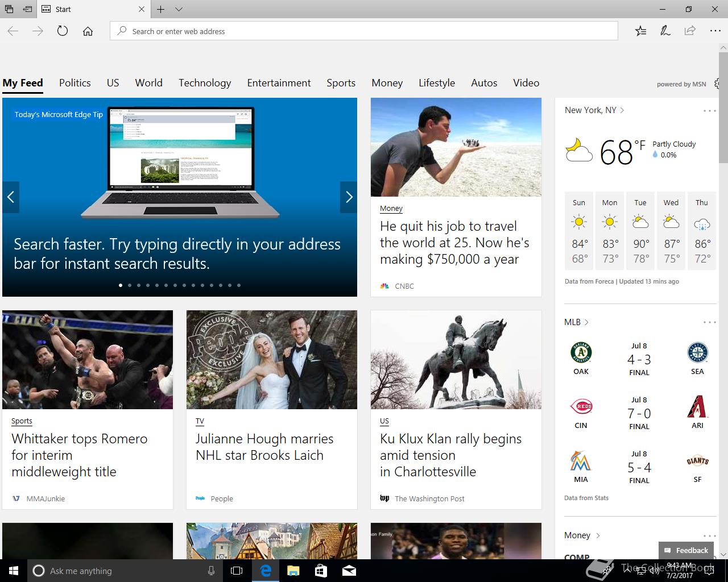Screen dimensions: 728x582
Task: Open File Explorer from the taskbar
Action: (293, 571)
